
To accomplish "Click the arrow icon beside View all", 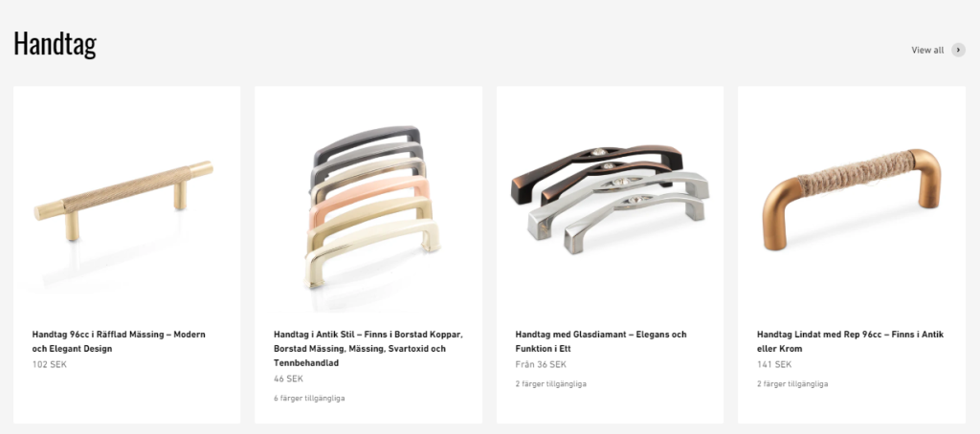I will pos(958,50).
